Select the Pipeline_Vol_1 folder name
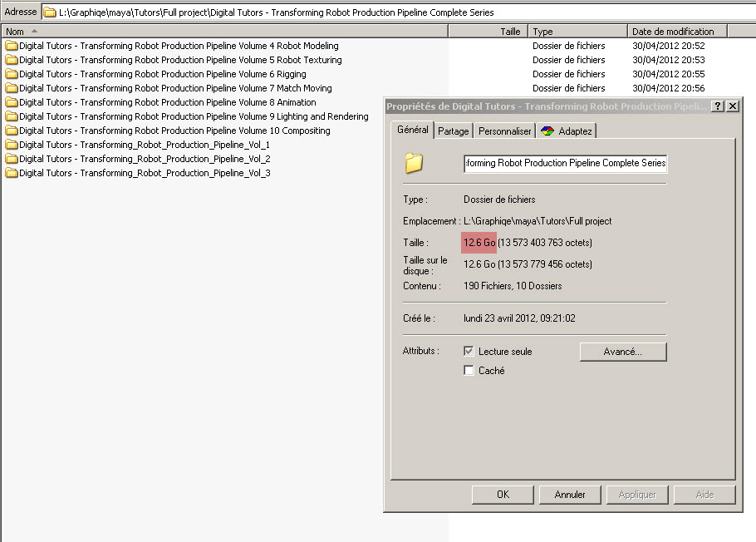Image resolution: width=756 pixels, height=542 pixels. tap(145, 145)
